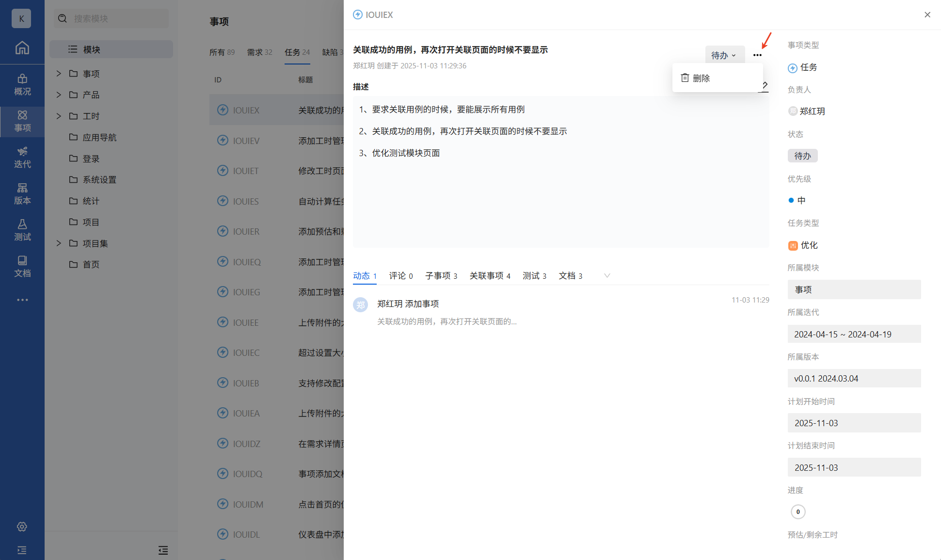Image resolution: width=941 pixels, height=560 pixels.
Task: Click the progress circle showing 0
Action: pyautogui.click(x=797, y=512)
